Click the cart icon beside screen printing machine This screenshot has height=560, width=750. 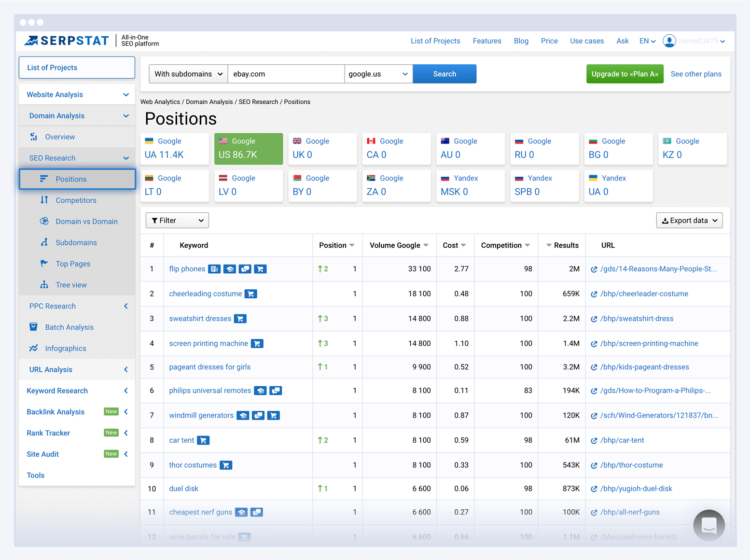[257, 344]
